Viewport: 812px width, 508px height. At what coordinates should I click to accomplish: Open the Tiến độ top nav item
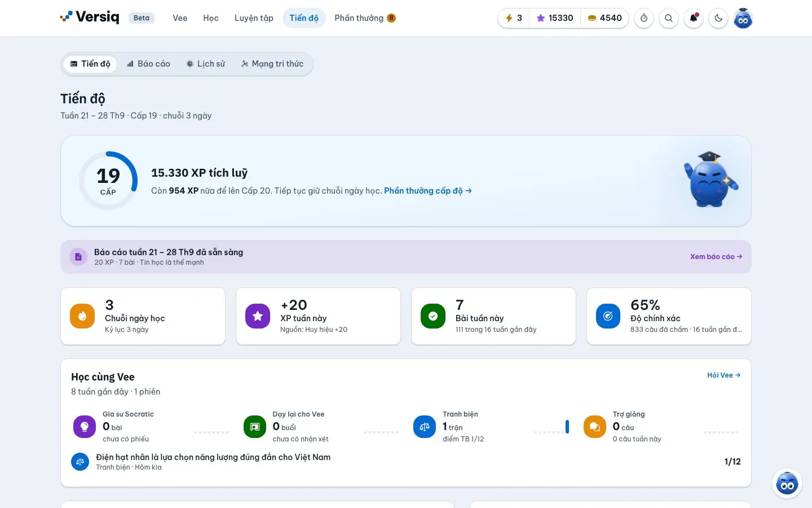[304, 18]
